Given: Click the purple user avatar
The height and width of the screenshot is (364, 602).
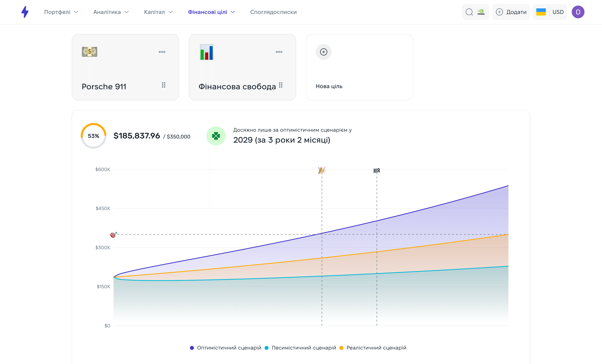Looking at the screenshot, I should point(578,12).
